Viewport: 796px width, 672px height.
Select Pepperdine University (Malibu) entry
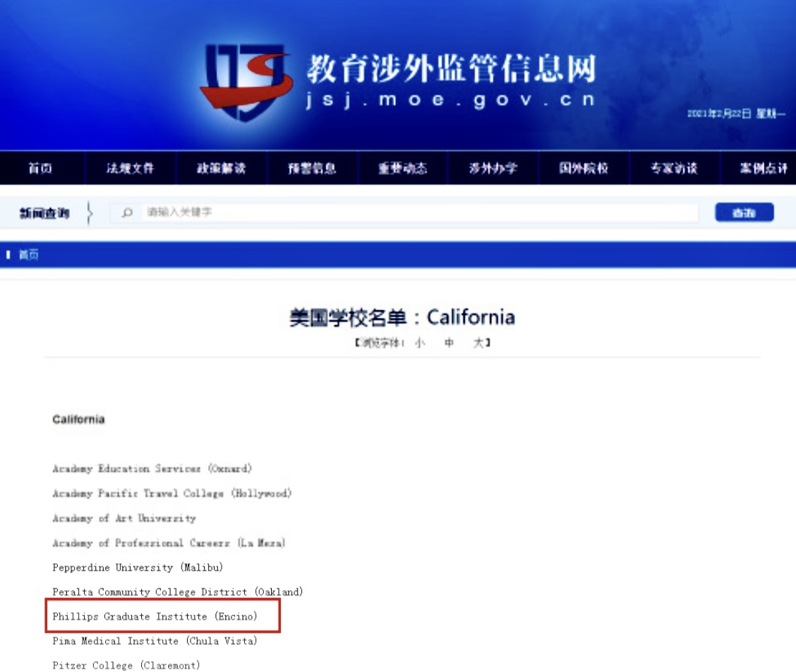pos(137,568)
